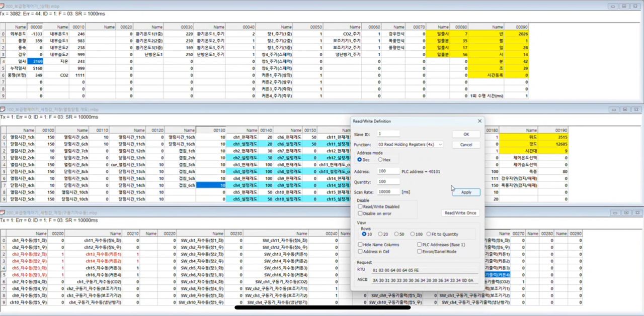
Task: Select the 1회 수행 시간(ms) cell
Action: [486, 95]
